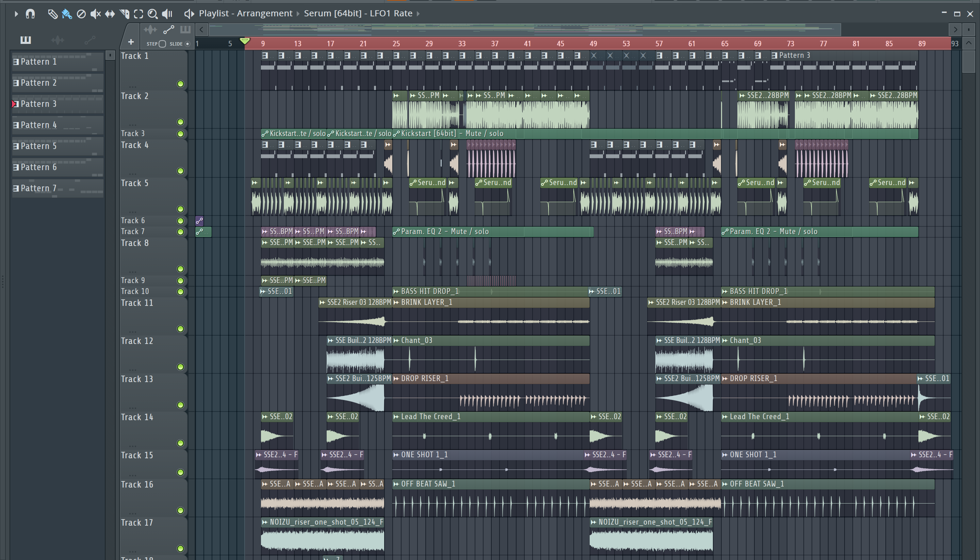980x560 pixels.
Task: Open first Lead The Creed_1 clip menu
Action: click(x=396, y=416)
